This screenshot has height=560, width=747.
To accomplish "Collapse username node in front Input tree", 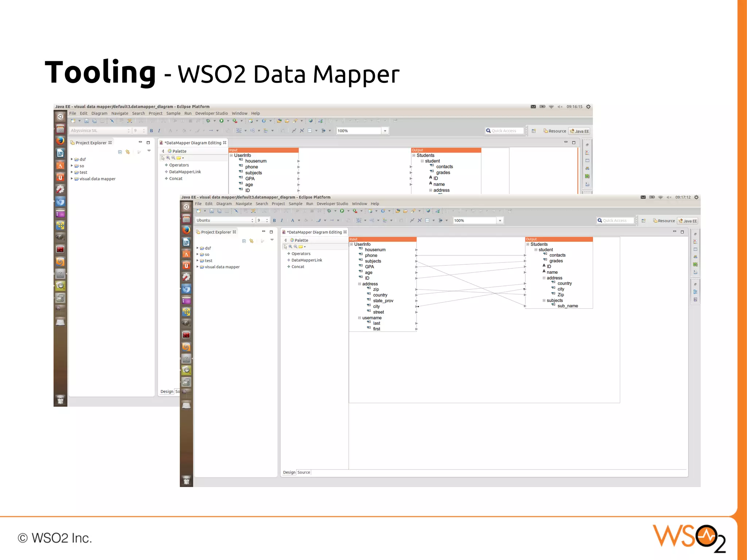I will [x=360, y=318].
